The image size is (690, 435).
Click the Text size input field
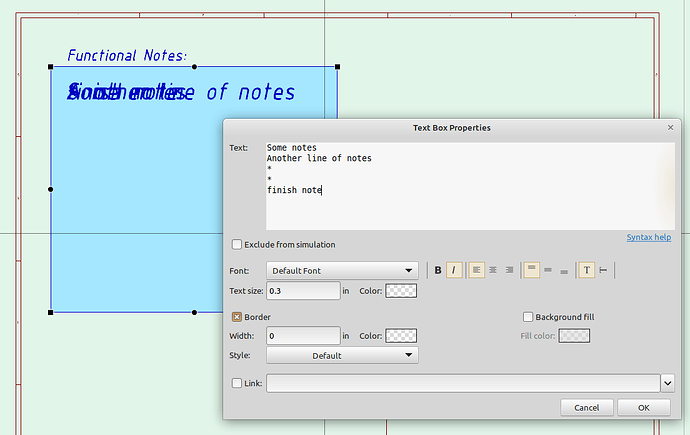[304, 291]
